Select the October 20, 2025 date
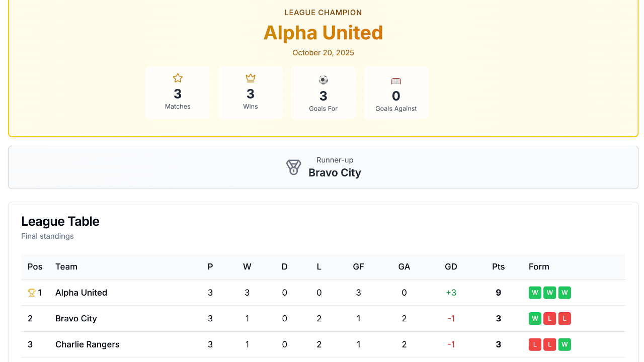 point(323,52)
